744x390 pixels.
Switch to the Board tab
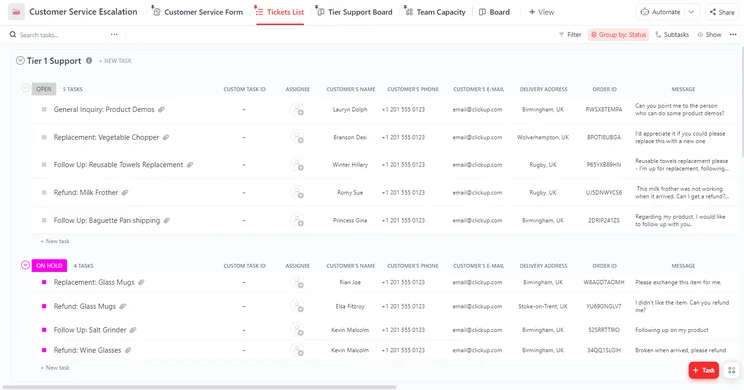coord(494,12)
